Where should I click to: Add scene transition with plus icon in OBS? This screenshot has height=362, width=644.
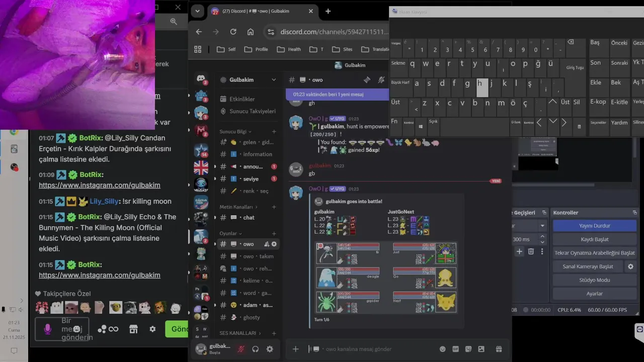click(519, 251)
